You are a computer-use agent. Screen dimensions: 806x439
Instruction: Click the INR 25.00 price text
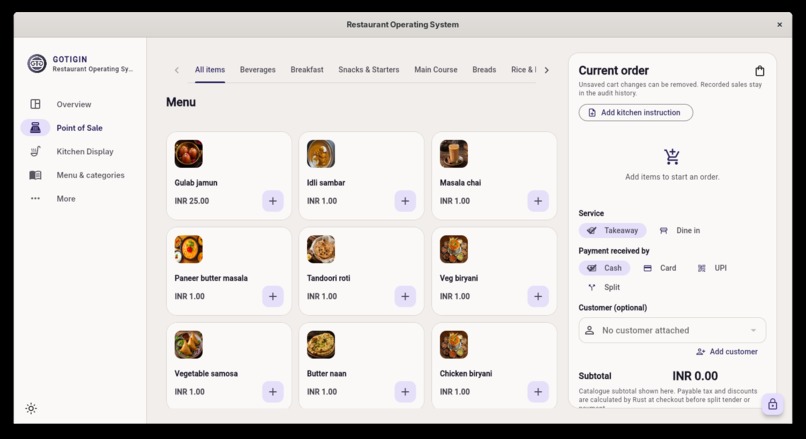point(192,201)
